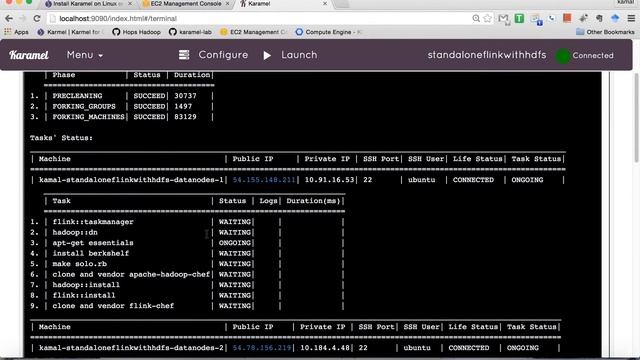Image resolution: width=640 pixels, height=360 pixels.
Task: Click private IP 10.184.4.48
Action: pyautogui.click(x=325, y=348)
